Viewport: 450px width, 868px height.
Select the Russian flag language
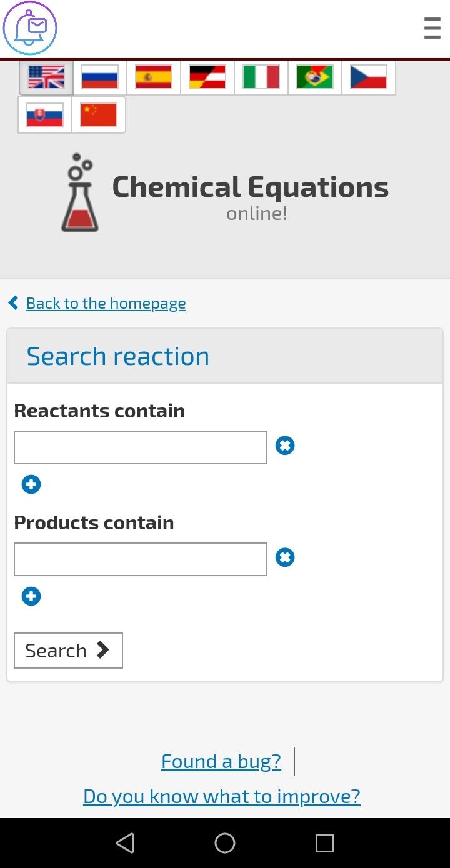100,77
